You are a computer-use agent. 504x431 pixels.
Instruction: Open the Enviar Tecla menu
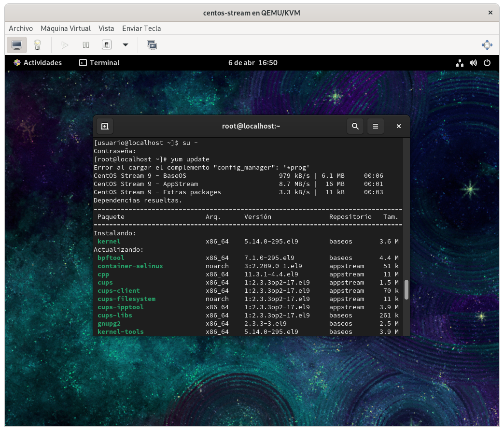click(x=141, y=29)
